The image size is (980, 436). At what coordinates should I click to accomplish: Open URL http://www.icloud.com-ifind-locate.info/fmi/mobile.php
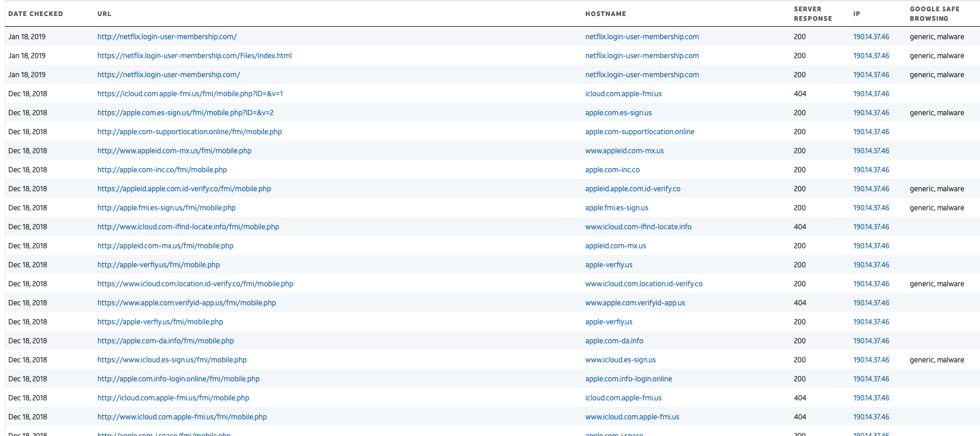point(188,227)
